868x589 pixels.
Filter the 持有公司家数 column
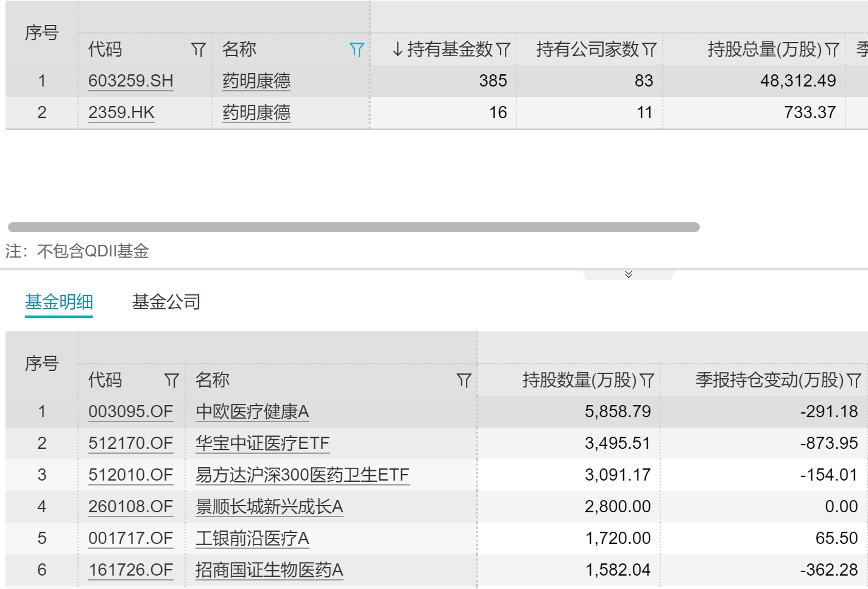point(649,49)
